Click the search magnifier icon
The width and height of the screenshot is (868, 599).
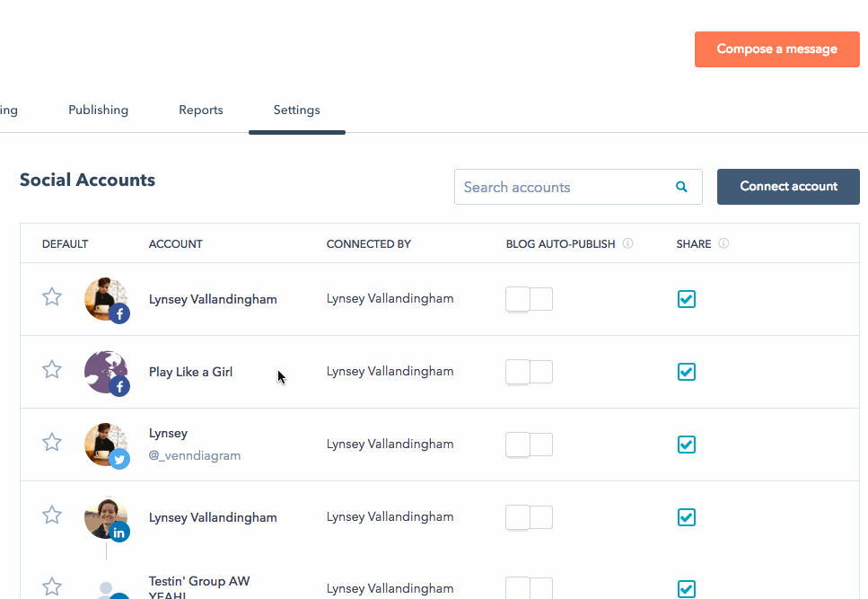pos(682,187)
